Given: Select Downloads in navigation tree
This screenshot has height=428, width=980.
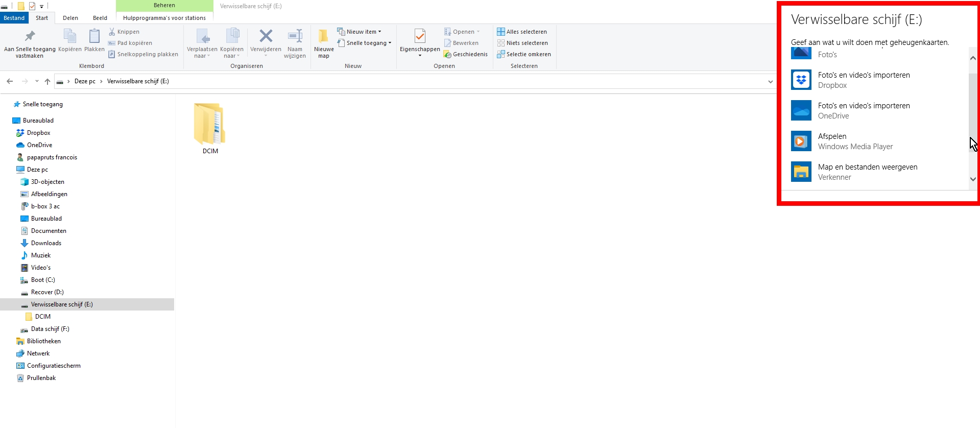Looking at the screenshot, I should [46, 243].
